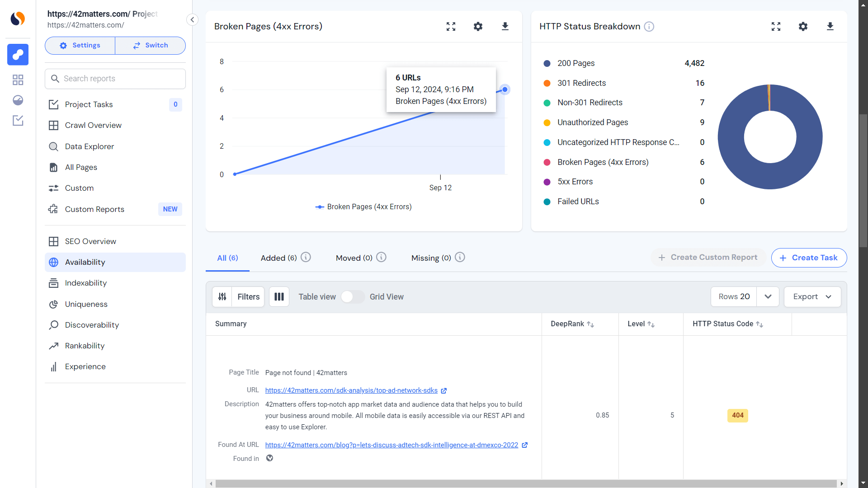
Task: Click info icon beside HTTP Status Breakdown
Action: coord(649,27)
